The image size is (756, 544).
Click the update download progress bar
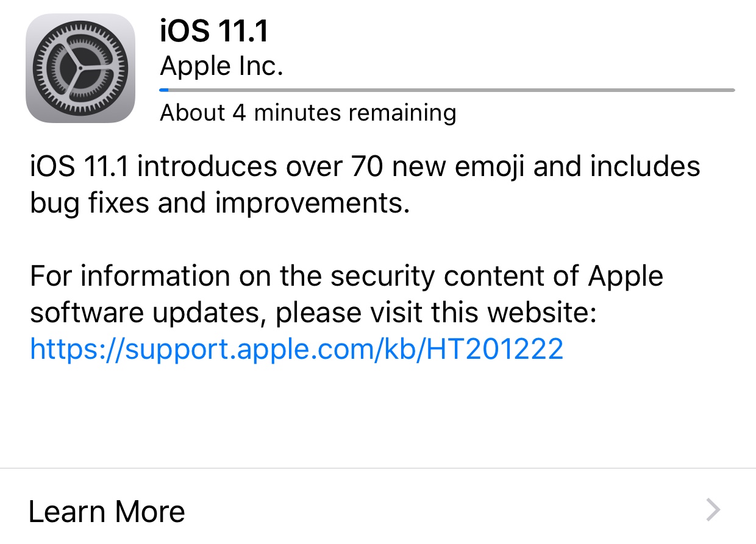click(447, 90)
